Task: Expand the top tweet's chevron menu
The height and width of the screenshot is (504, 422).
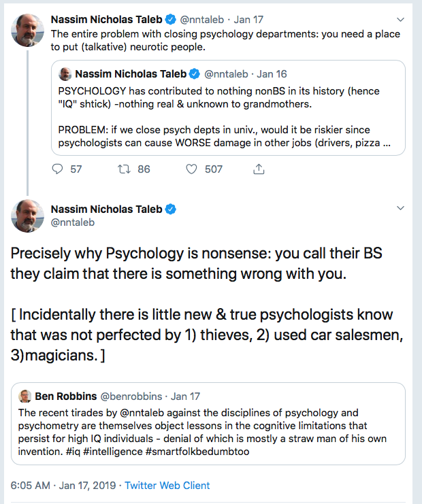Action: pos(400,19)
